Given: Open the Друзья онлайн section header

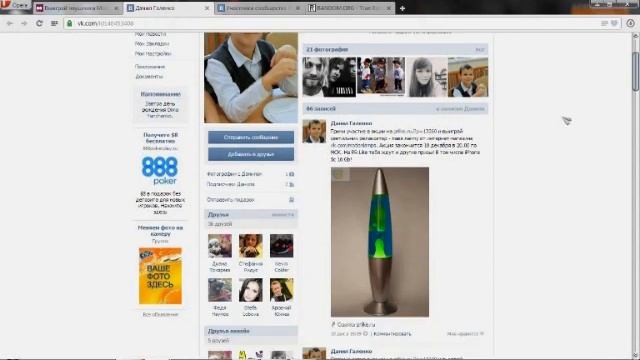Looking at the screenshot, I should pyautogui.click(x=251, y=331).
